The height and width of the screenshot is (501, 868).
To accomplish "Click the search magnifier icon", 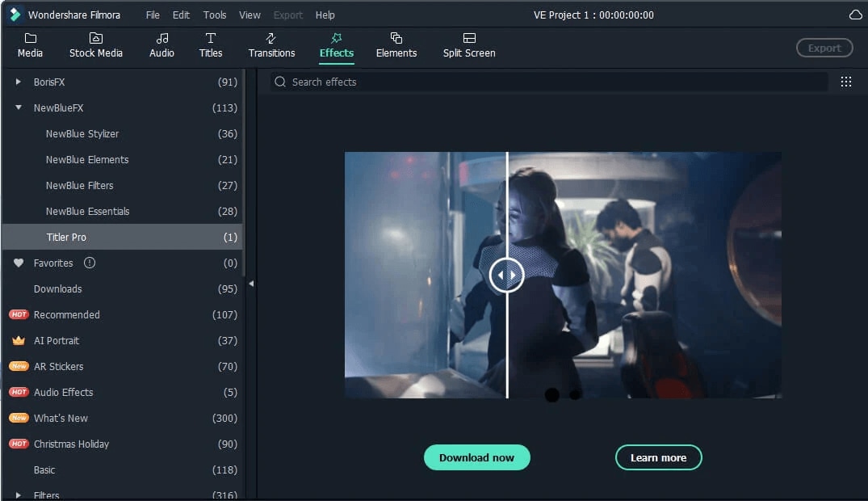I will coord(280,82).
